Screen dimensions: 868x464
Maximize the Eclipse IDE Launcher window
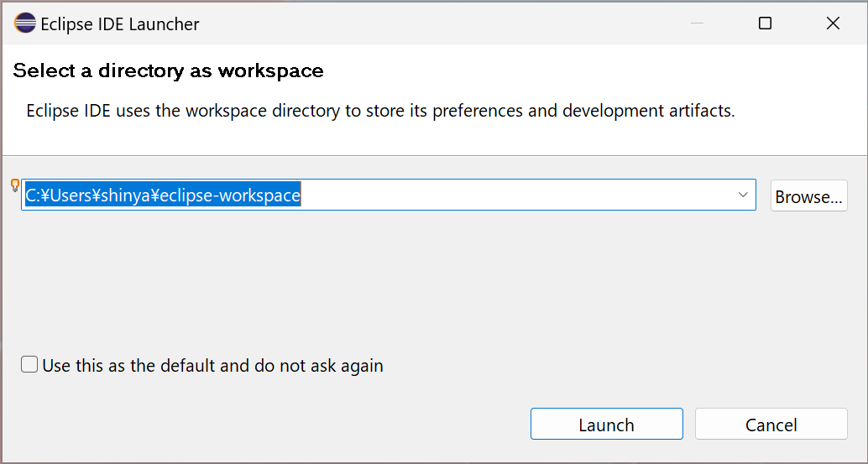(765, 23)
